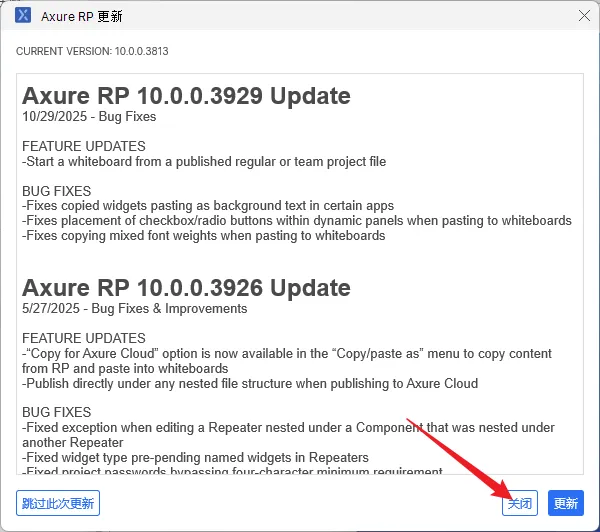
Task: Click the copied widgets pasting fix line
Action: (x=208, y=206)
